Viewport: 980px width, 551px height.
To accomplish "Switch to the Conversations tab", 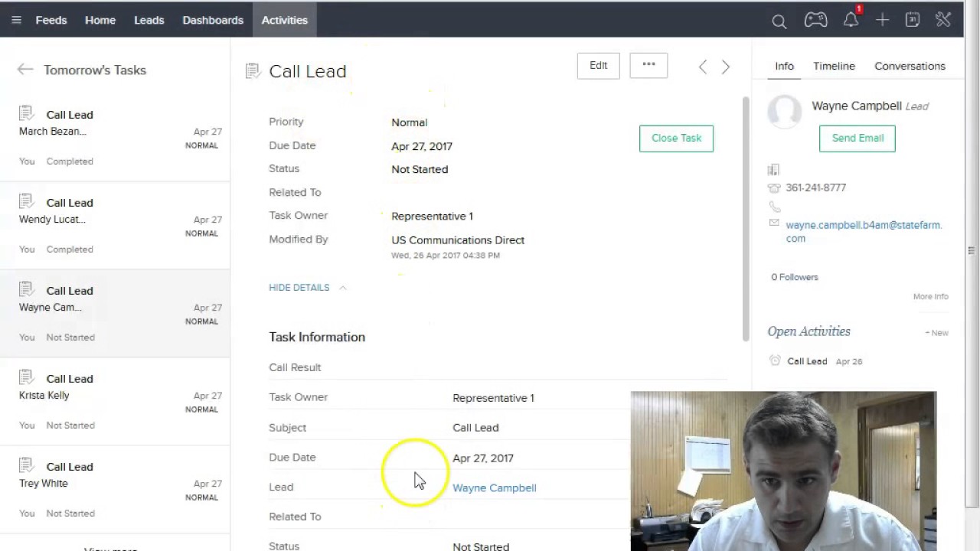I will tap(910, 67).
